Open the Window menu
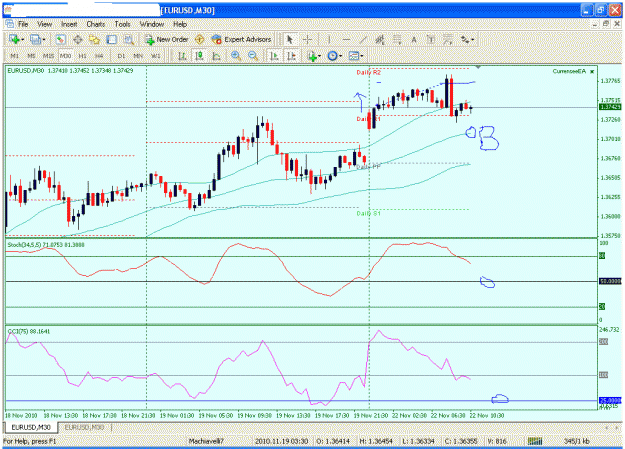 pos(152,24)
